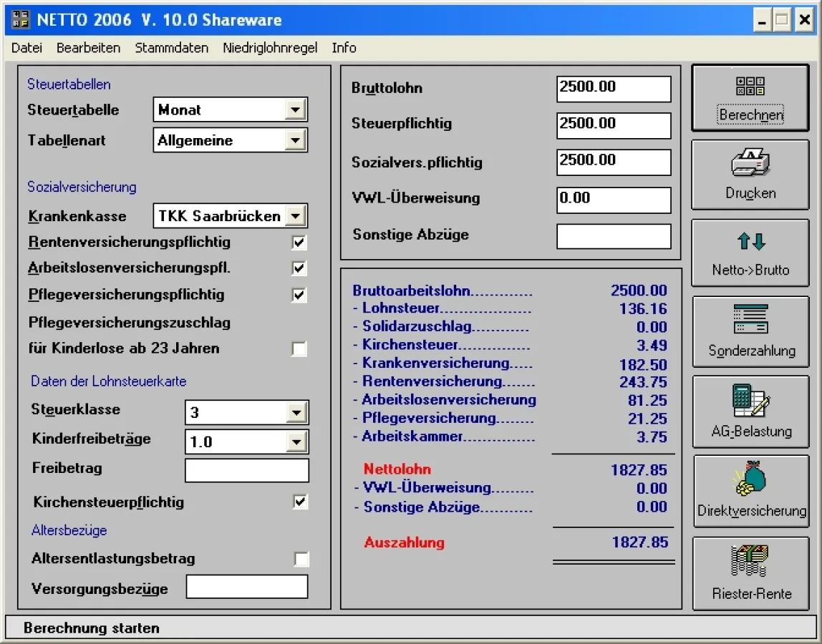
Task: Click the Netto->Brutto arrows icon
Action: click(x=751, y=242)
